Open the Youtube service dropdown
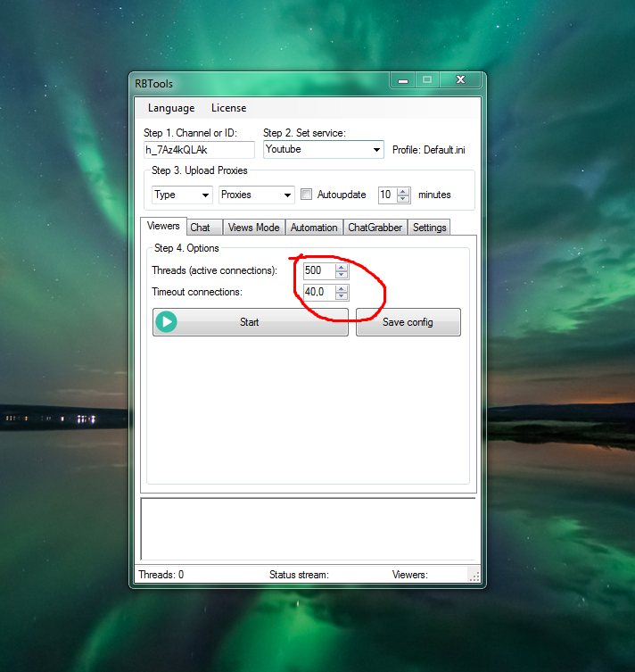 377,150
